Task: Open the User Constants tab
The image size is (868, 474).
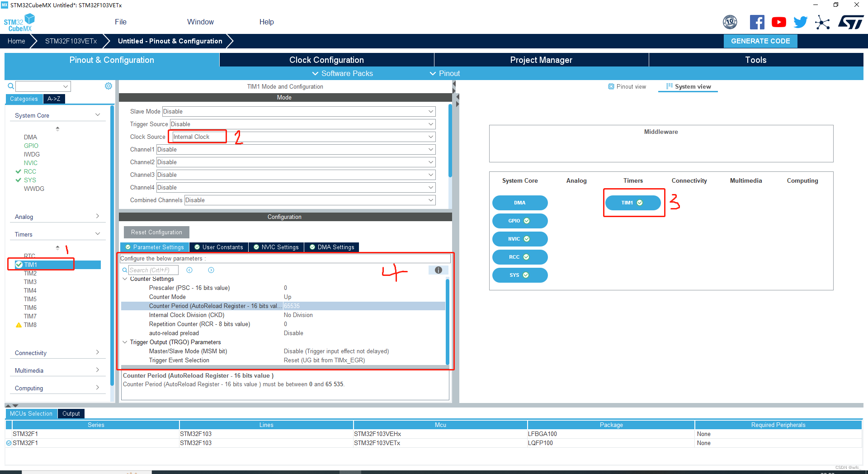Action: [219, 247]
